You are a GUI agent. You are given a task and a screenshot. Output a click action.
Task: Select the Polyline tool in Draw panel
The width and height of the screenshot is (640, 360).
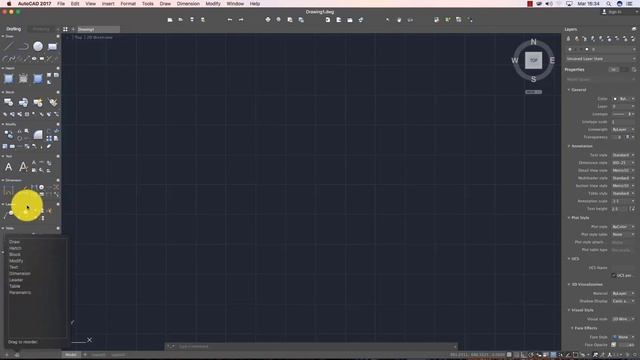(x=23, y=46)
